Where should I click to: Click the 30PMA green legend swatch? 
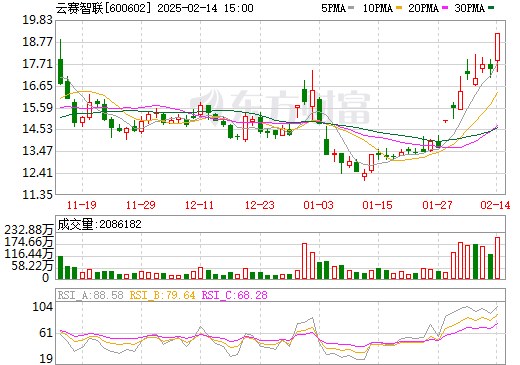tap(491, 8)
